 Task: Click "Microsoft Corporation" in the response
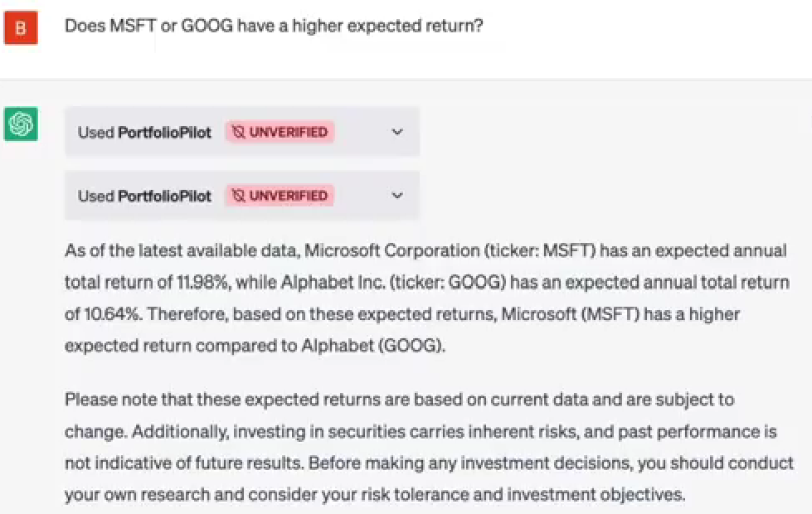point(392,250)
